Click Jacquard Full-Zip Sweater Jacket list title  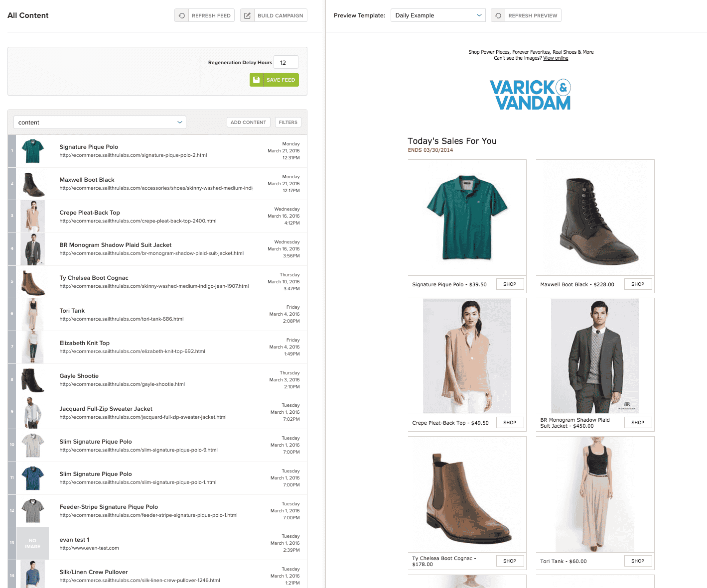(x=106, y=409)
